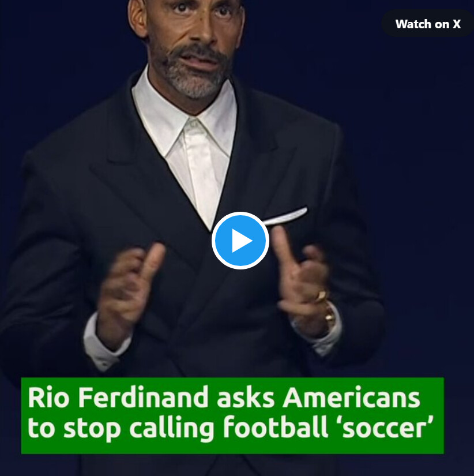The image size is (474, 476).
Task: Click the word 'Americans' in caption
Action: [x=351, y=397]
